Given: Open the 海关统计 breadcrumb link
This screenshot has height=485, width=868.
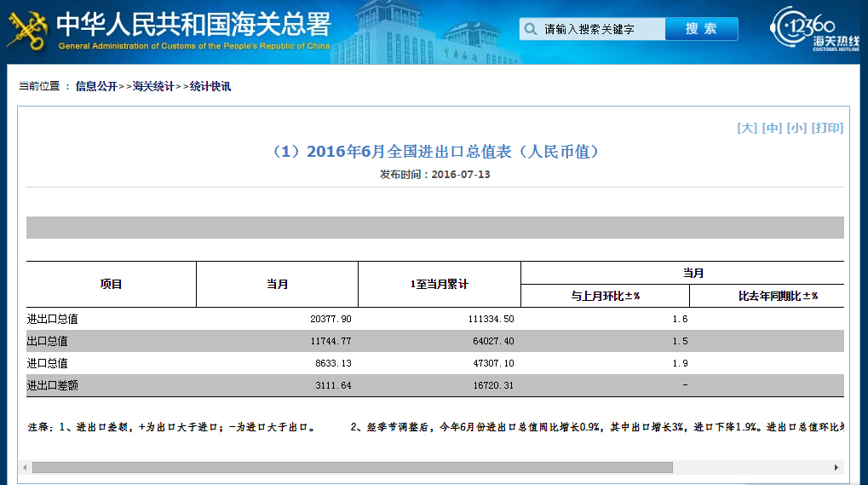Looking at the screenshot, I should [x=153, y=86].
